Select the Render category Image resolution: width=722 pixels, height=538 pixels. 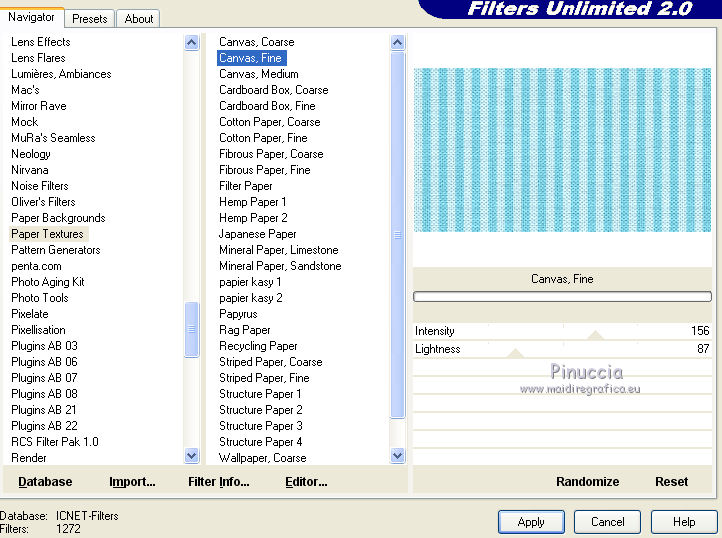29,458
